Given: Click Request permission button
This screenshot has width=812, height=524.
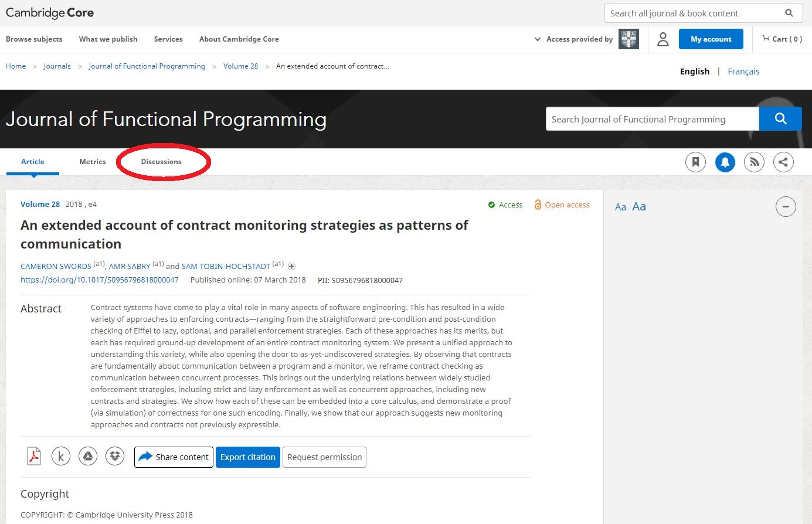Looking at the screenshot, I should pyautogui.click(x=324, y=457).
